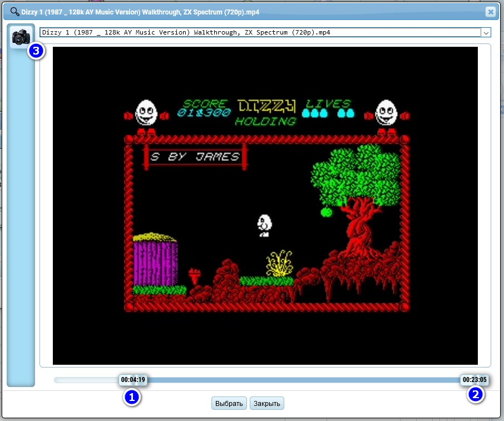This screenshot has width=504, height=421.
Task: Click the 00:04:19 slider handle
Action: [x=133, y=380]
